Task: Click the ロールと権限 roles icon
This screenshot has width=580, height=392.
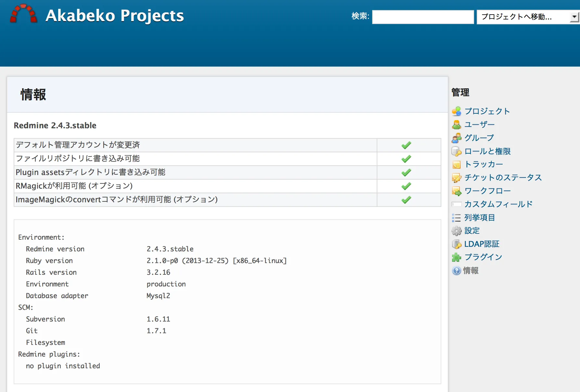Action: (x=457, y=151)
